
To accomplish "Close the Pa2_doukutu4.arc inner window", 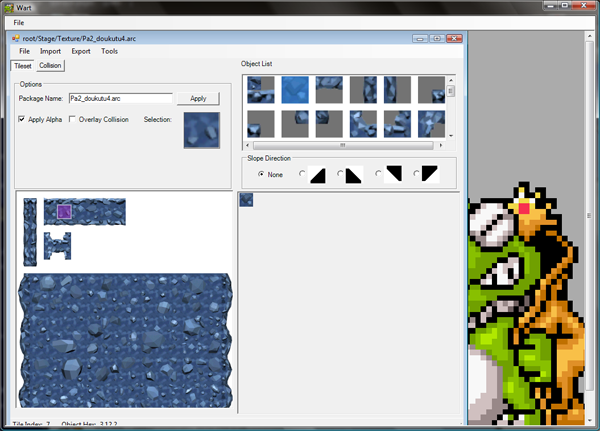I will click(x=454, y=38).
